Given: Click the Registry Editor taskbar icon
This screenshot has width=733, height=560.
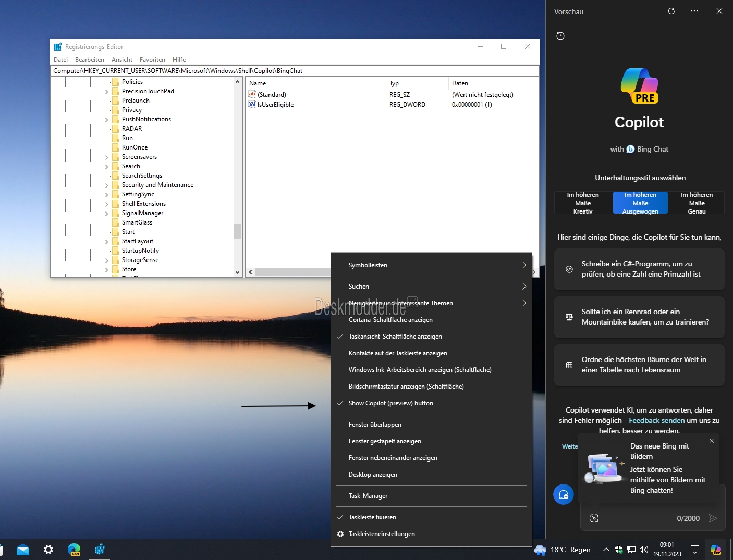Looking at the screenshot, I should 100,550.
